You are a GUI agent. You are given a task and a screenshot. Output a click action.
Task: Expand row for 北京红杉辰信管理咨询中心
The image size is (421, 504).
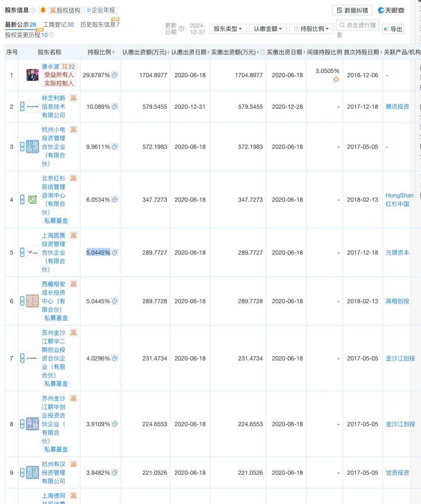point(22,200)
